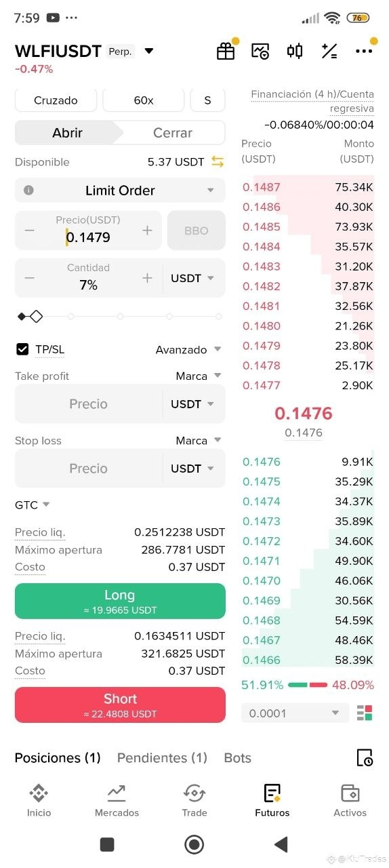Open the chart image icon in header
The width and height of the screenshot is (389, 868).
[260, 52]
